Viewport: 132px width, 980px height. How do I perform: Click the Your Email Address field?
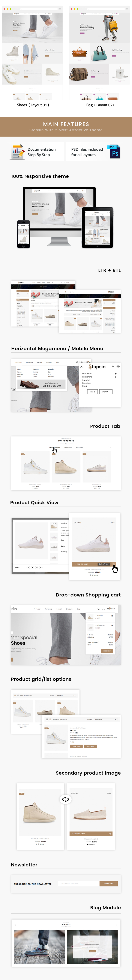tap(78, 884)
